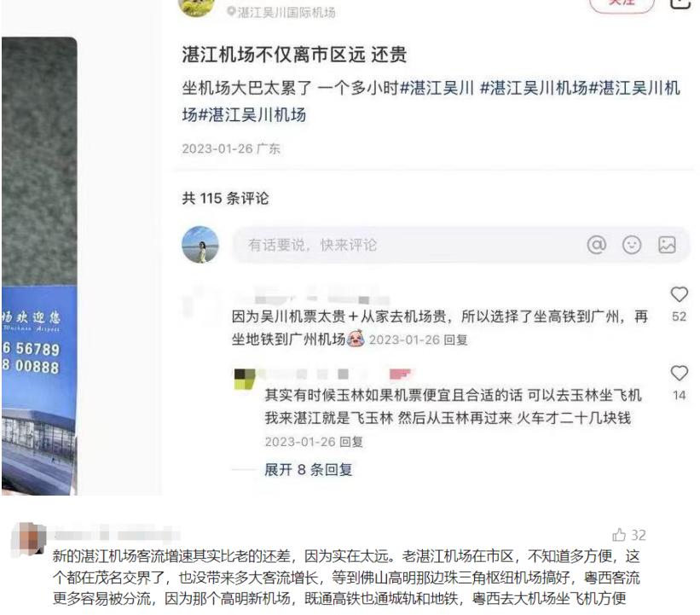Viewport: 700px width, 615px height.
Task: Like the Yulin reply with 14 likes
Action: tap(679, 373)
